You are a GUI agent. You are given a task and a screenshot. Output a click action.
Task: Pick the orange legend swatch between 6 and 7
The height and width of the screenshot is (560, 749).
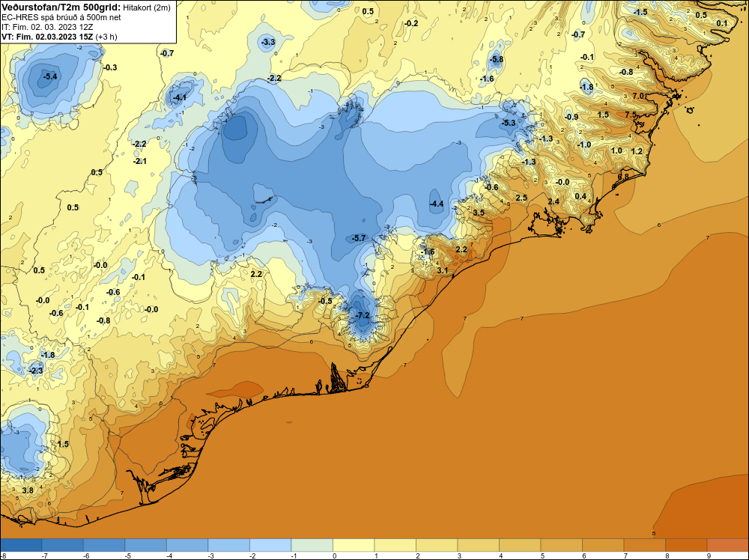[x=603, y=545]
